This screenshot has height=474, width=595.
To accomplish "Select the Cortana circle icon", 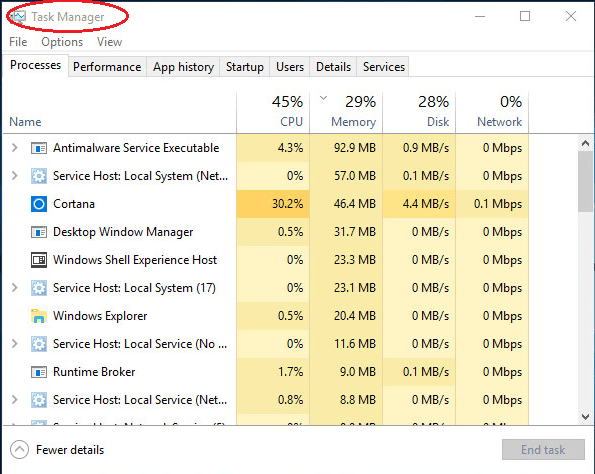I will pos(39,204).
